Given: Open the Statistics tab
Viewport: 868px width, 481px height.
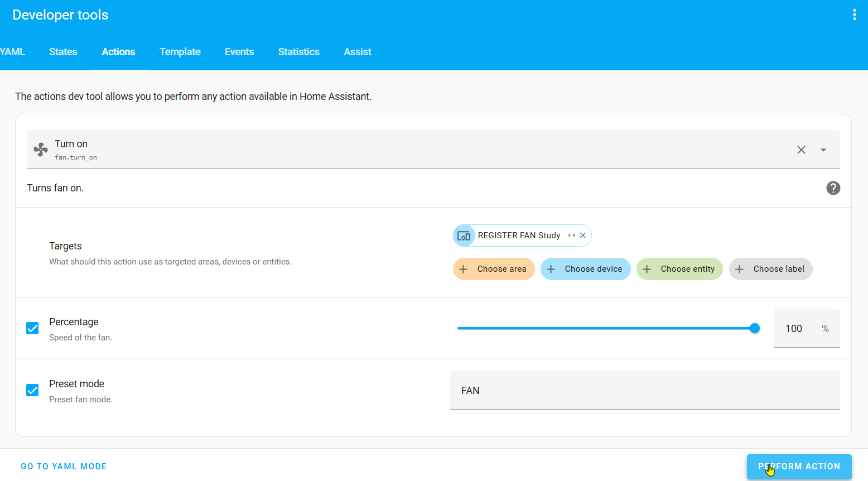Looking at the screenshot, I should 298,52.
